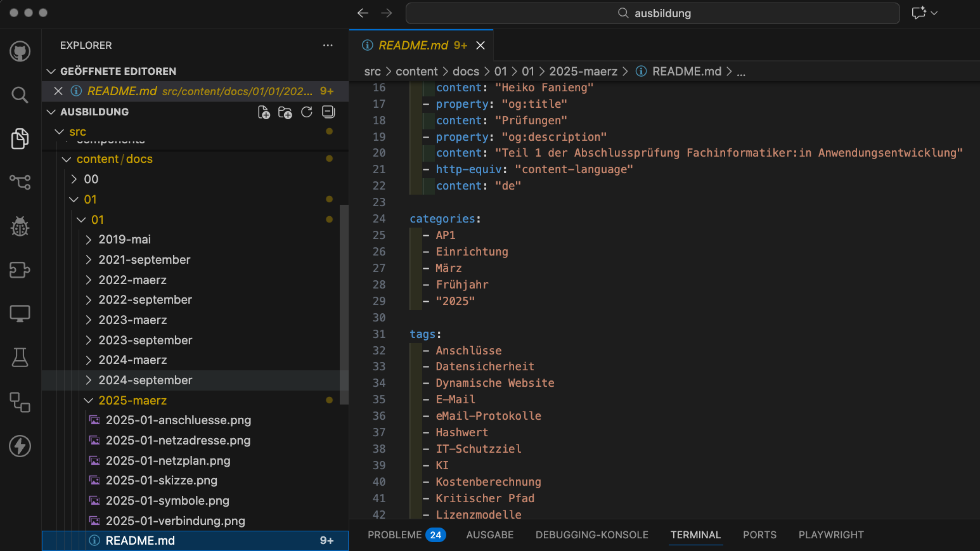Open 2025-01-netzplan.png file
The height and width of the screenshot is (551, 980).
(168, 461)
